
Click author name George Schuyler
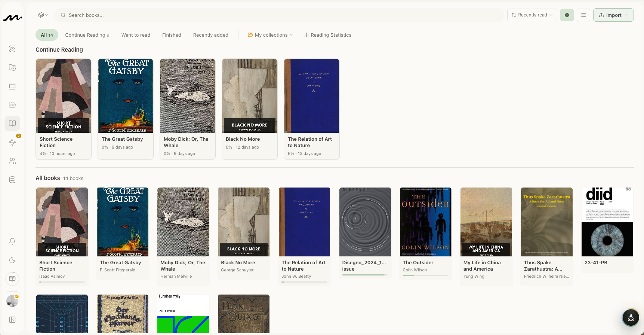pyautogui.click(x=237, y=270)
